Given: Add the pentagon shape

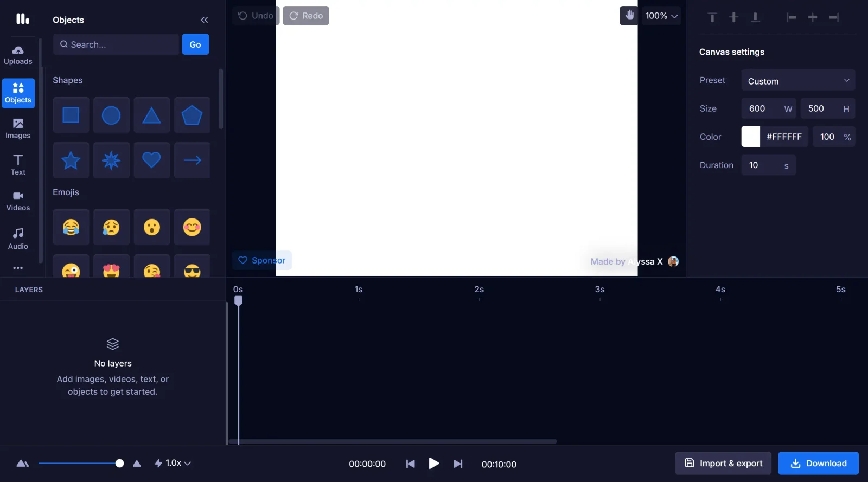Looking at the screenshot, I should pyautogui.click(x=192, y=115).
